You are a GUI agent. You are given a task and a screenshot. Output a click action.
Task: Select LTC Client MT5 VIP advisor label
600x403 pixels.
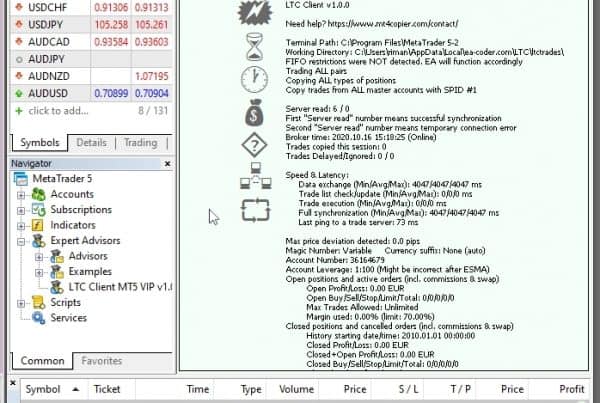tap(120, 287)
